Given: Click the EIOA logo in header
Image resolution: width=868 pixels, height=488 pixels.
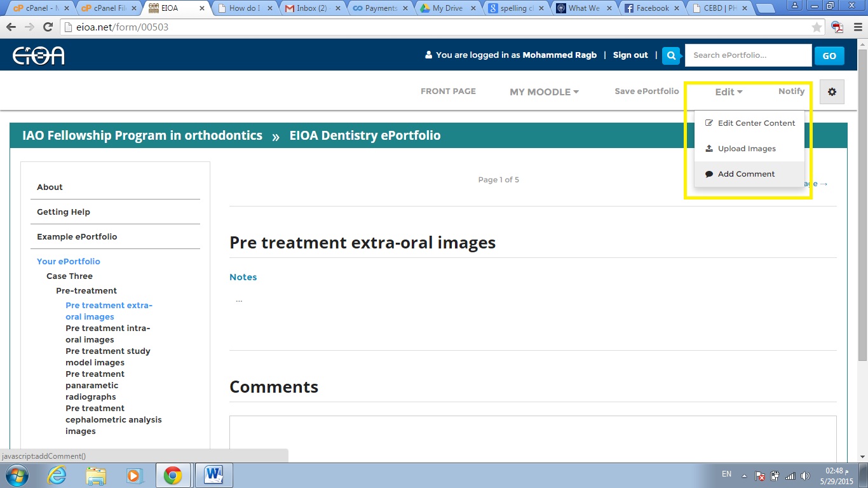Looking at the screenshot, I should pyautogui.click(x=39, y=55).
